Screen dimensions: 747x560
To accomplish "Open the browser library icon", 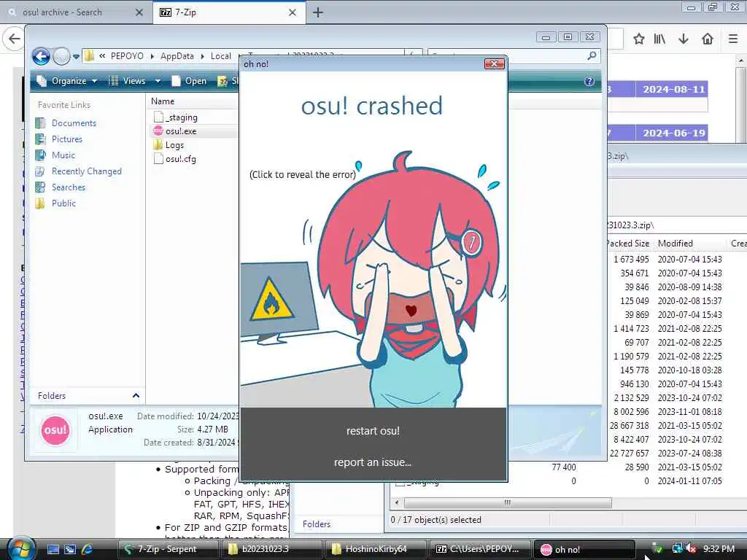I will tap(659, 39).
